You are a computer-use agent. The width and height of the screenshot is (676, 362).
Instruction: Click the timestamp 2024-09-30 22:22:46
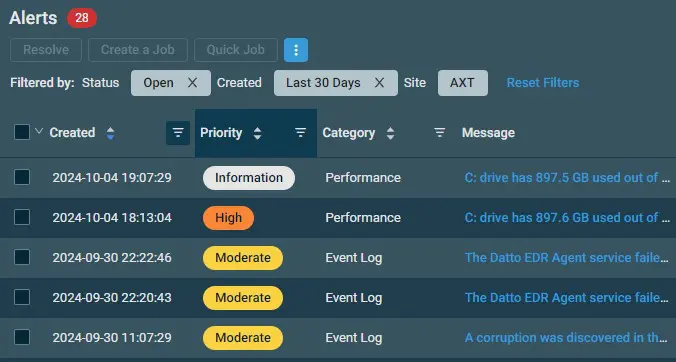pyautogui.click(x=112, y=258)
